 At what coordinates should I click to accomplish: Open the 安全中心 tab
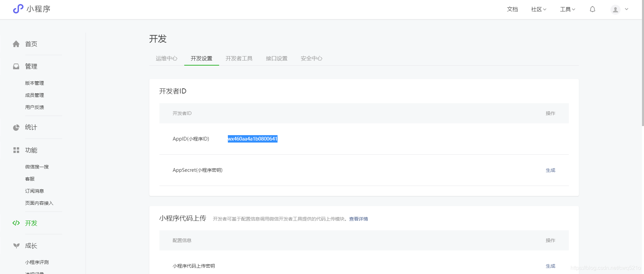311,58
